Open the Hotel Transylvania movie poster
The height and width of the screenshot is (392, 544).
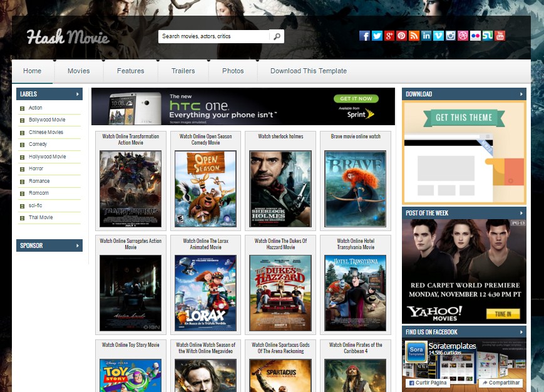click(x=356, y=293)
